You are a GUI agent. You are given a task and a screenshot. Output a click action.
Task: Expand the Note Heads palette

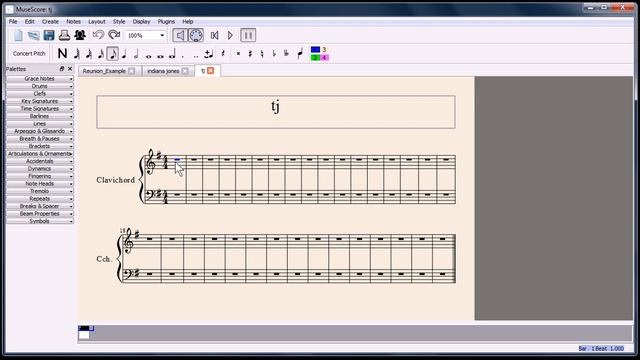[x=40, y=184]
